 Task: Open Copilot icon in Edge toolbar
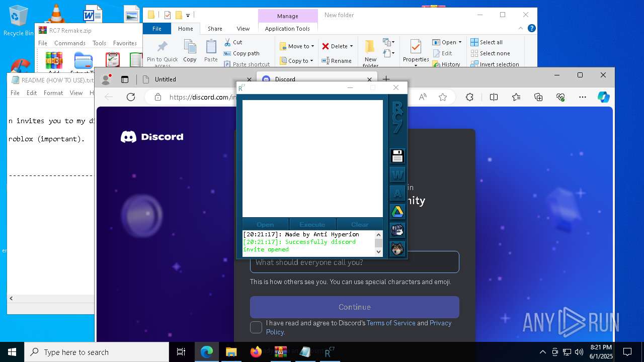point(604,97)
